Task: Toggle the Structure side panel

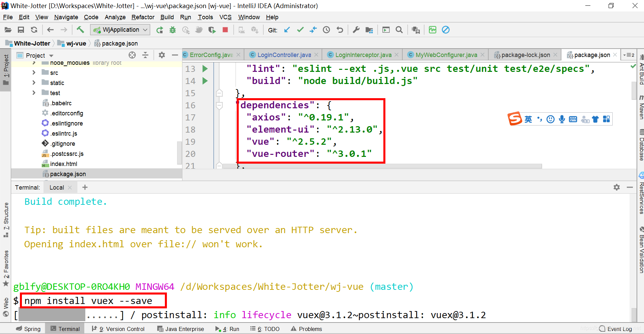Action: pos(6,219)
